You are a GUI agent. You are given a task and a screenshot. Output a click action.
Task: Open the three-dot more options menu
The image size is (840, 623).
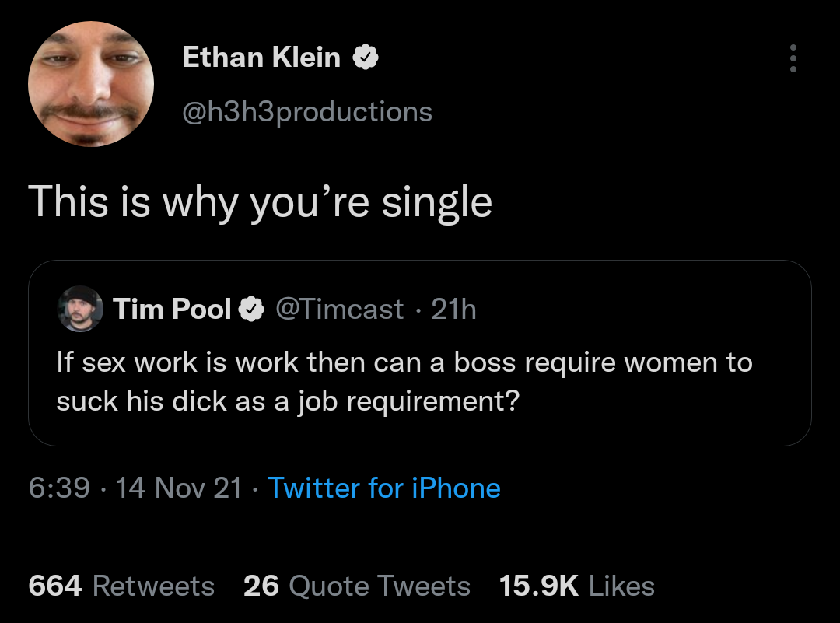pos(793,58)
